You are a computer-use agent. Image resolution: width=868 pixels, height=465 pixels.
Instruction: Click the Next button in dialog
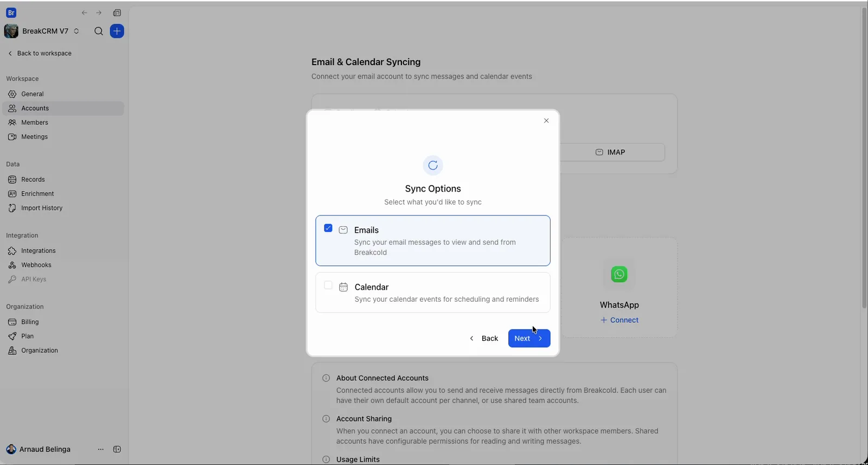[529, 339]
